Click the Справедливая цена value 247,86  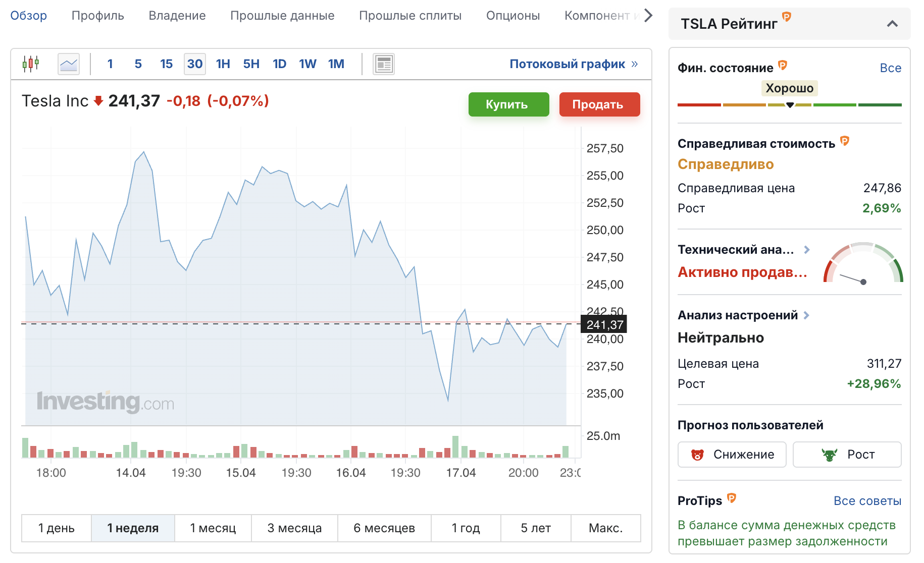(882, 188)
